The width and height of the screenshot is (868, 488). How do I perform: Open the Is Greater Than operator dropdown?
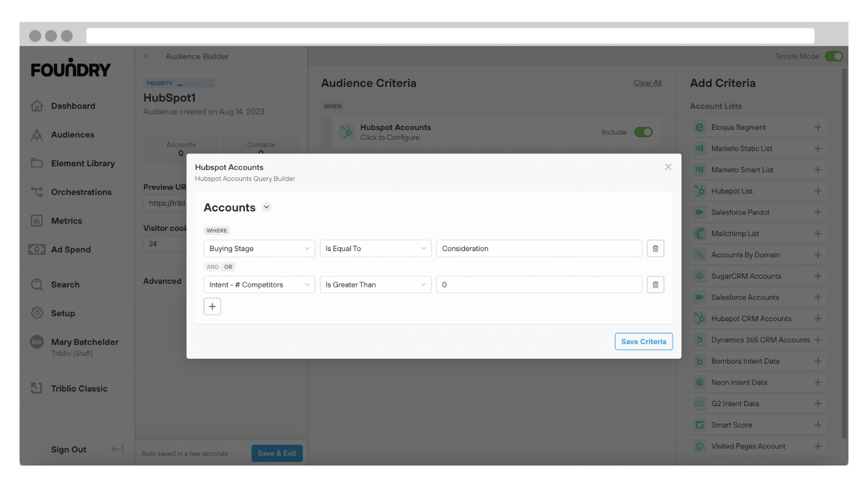[375, 285]
